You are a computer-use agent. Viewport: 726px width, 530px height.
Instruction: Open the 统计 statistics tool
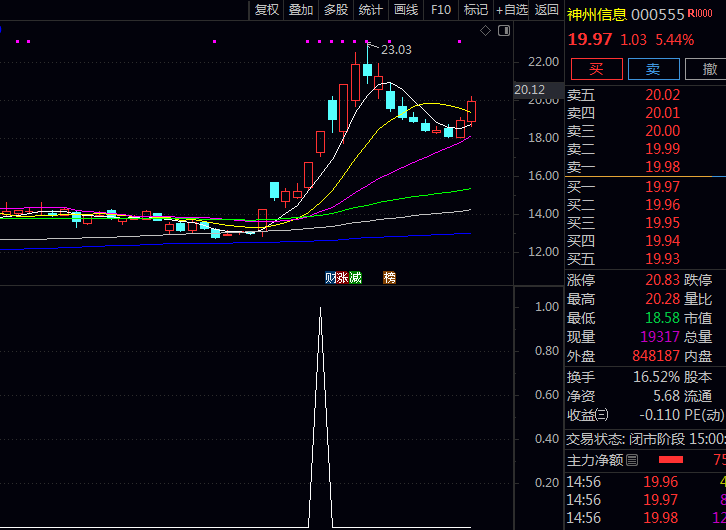click(371, 10)
